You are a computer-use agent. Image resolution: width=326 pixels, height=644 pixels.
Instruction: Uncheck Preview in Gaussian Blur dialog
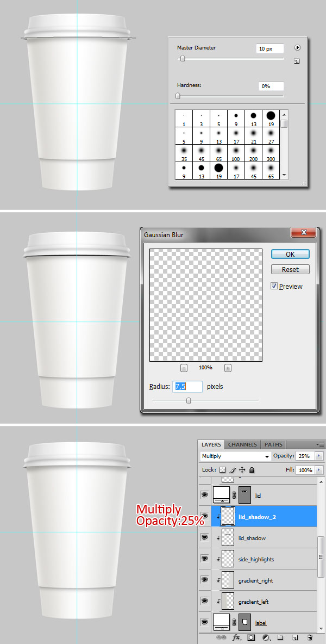274,286
